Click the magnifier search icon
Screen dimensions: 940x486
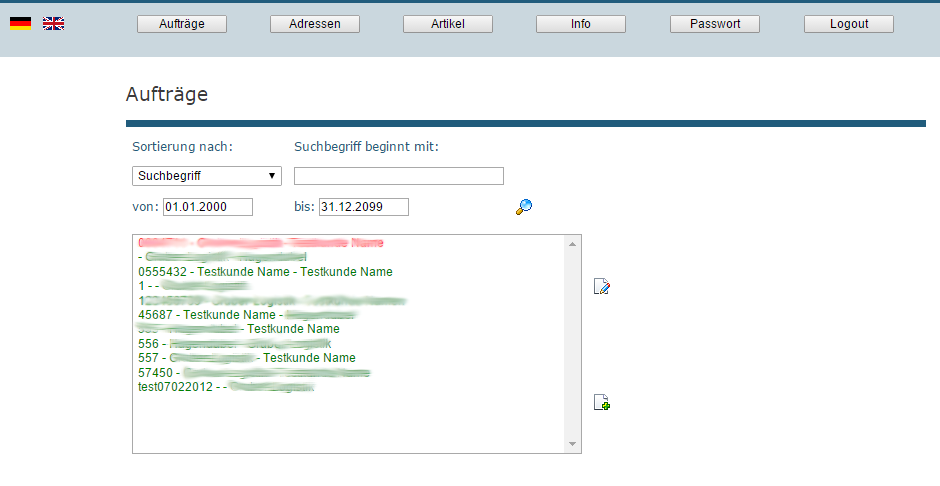pyautogui.click(x=524, y=207)
